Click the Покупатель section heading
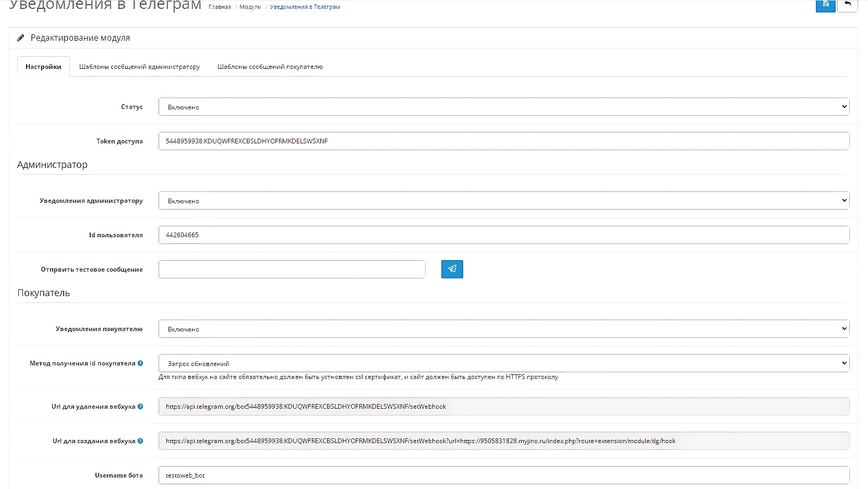This screenshot has width=868, height=489. [43, 293]
